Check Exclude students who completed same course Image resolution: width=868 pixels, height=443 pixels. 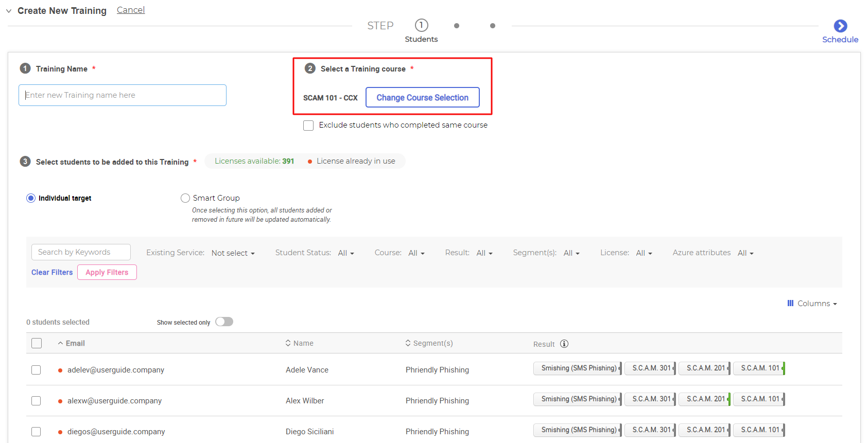pyautogui.click(x=308, y=126)
